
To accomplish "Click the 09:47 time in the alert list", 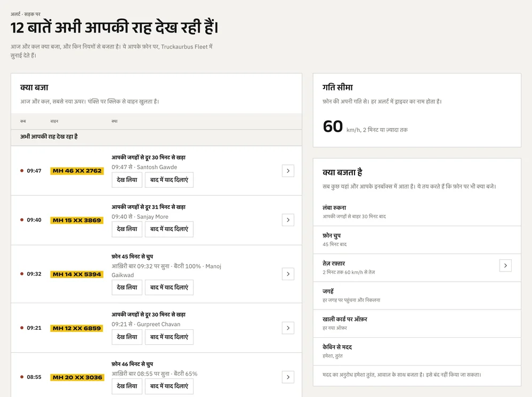I will (x=34, y=171).
